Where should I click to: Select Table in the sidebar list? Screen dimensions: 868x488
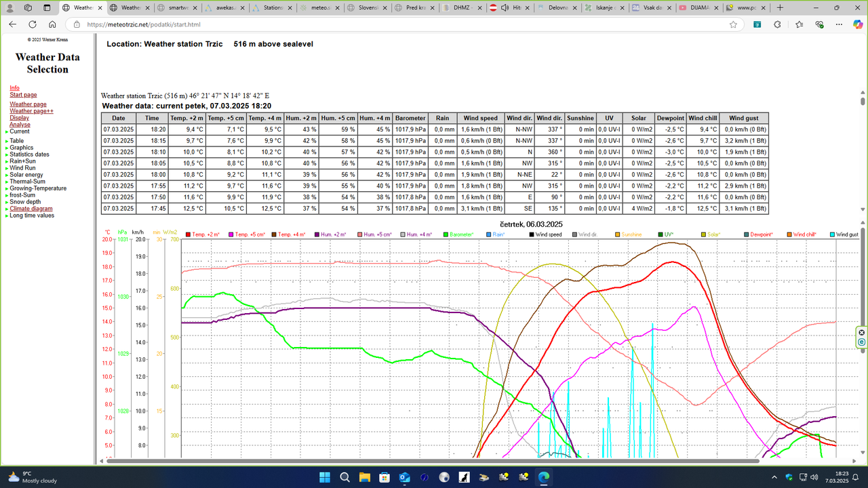pos(16,141)
